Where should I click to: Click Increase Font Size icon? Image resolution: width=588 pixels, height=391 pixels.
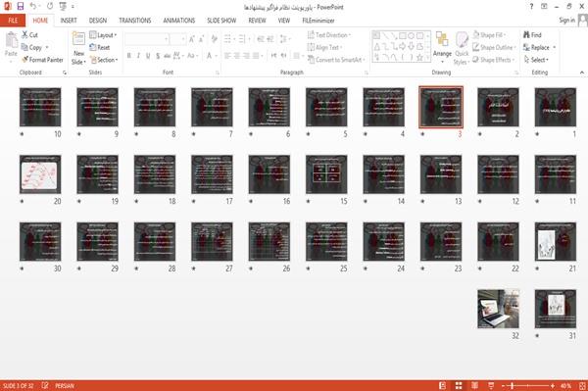[192, 39]
